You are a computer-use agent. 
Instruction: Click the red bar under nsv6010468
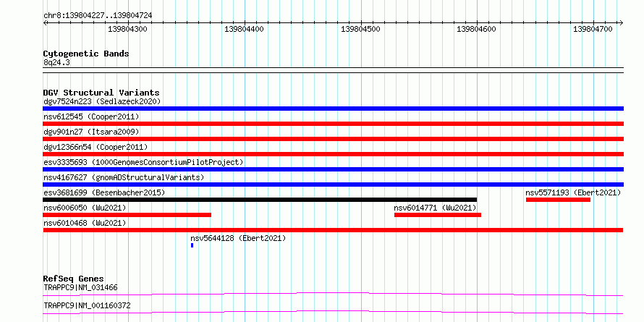pyautogui.click(x=333, y=230)
